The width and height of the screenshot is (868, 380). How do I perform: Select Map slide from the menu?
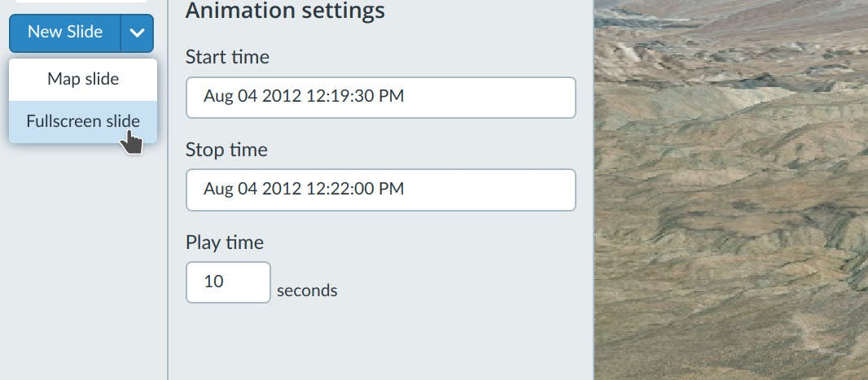(83, 79)
